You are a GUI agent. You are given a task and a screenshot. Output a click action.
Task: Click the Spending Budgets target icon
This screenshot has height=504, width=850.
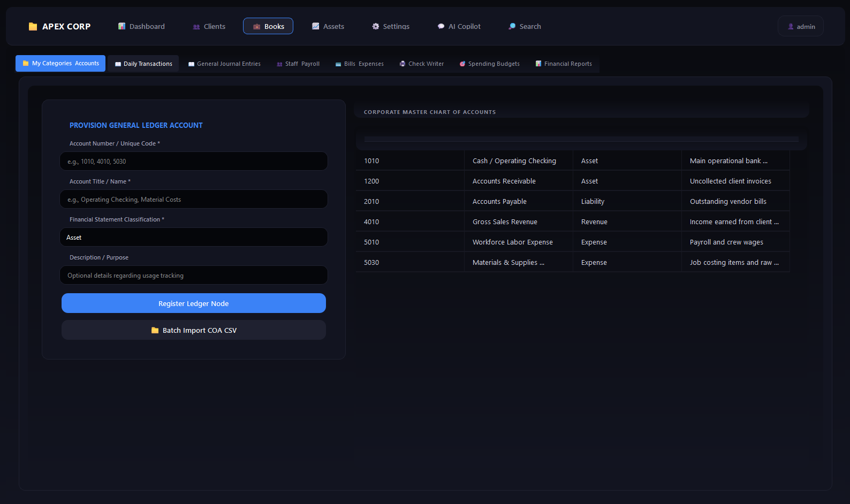[462, 64]
